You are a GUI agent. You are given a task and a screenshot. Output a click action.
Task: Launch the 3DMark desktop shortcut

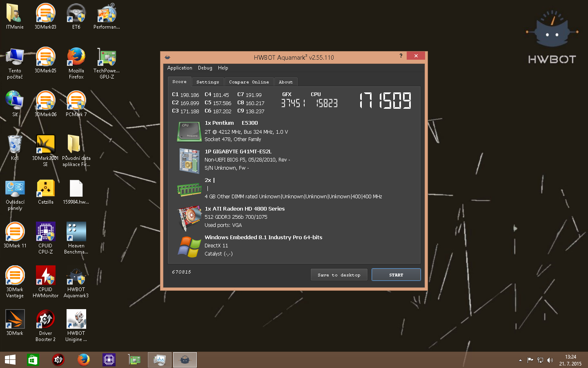(x=15, y=323)
